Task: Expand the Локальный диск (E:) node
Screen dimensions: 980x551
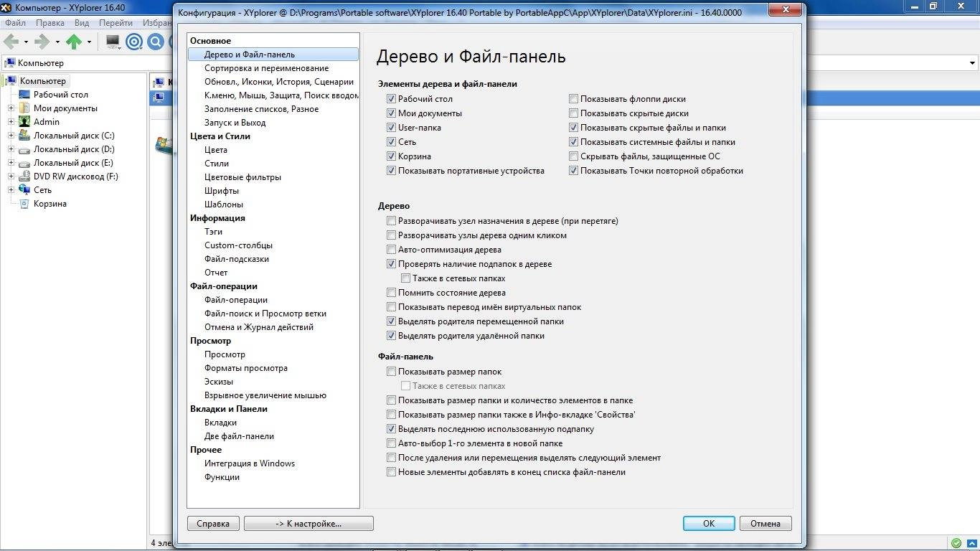Action: click(11, 163)
